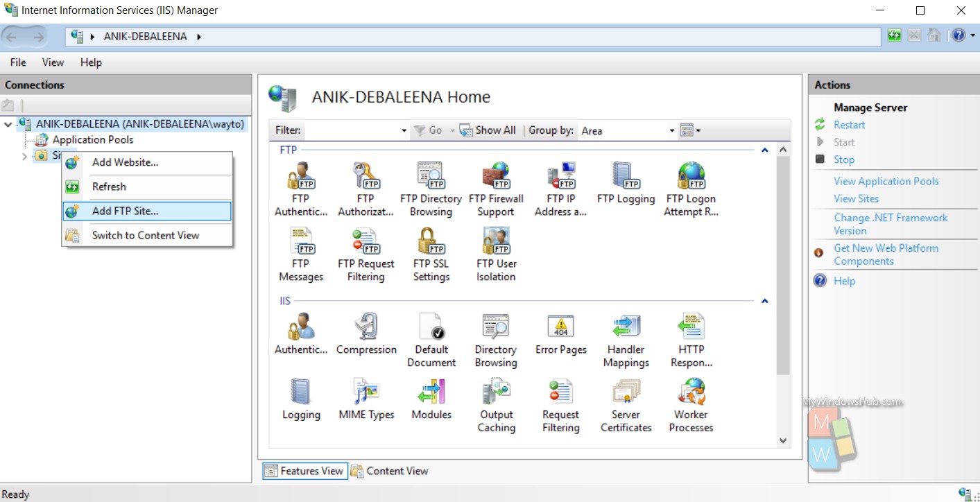Image resolution: width=980 pixels, height=502 pixels.
Task: Open the Filter dropdown arrow
Action: tap(404, 130)
